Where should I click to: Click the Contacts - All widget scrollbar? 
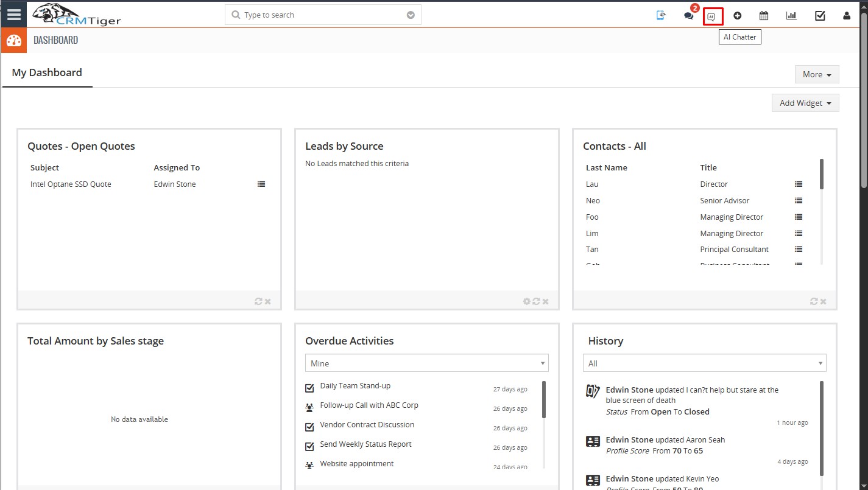click(x=822, y=174)
